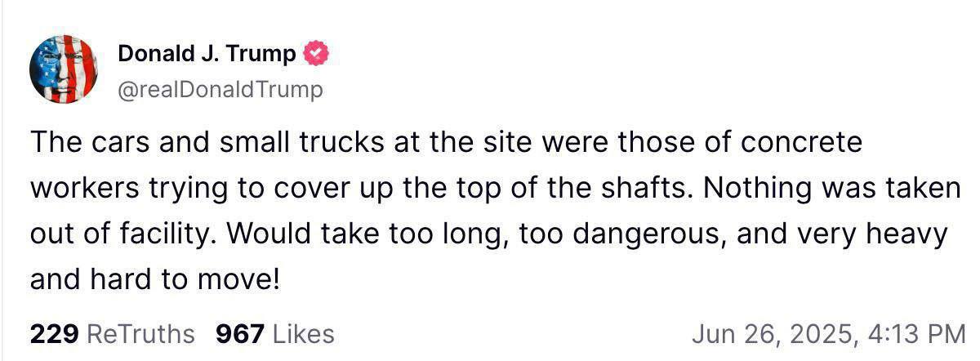This screenshot has height=361, width=980.
Task: Click the bold number 967
Action: coord(239,334)
